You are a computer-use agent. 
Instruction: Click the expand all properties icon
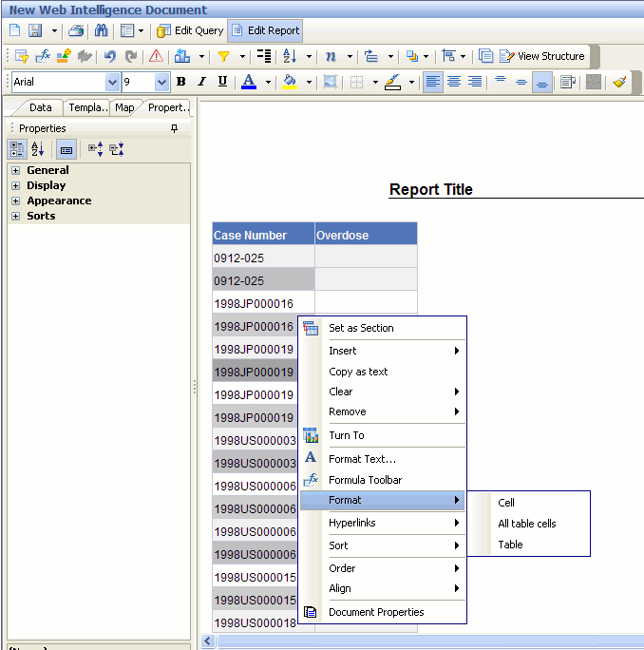(96, 149)
